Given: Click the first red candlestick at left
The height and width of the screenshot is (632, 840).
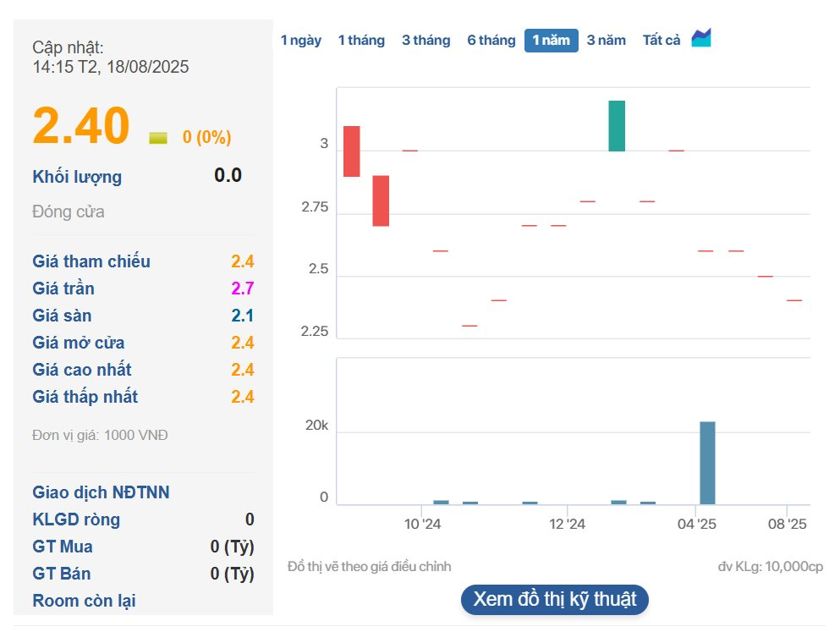Looking at the screenshot, I should coord(352,151).
